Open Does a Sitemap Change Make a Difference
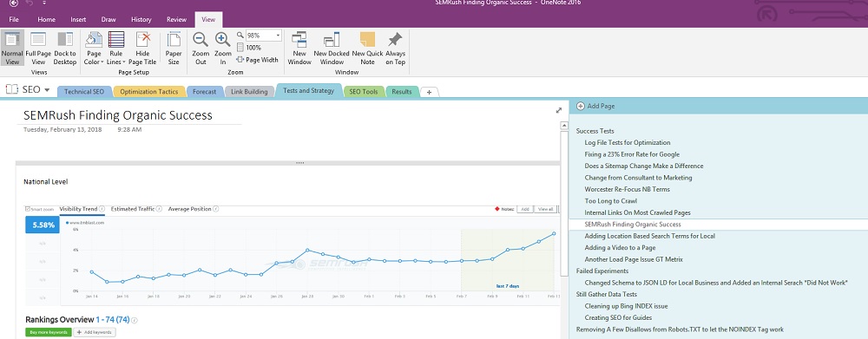868x339 pixels. pyautogui.click(x=644, y=166)
